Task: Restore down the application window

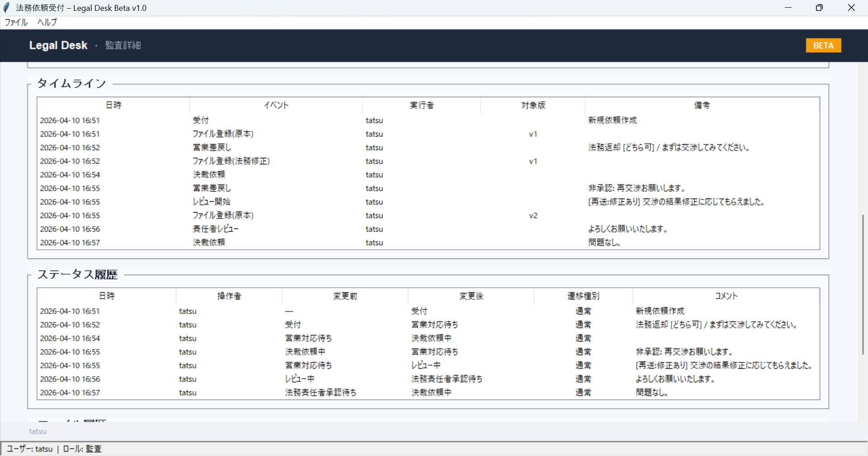Action: (819, 8)
